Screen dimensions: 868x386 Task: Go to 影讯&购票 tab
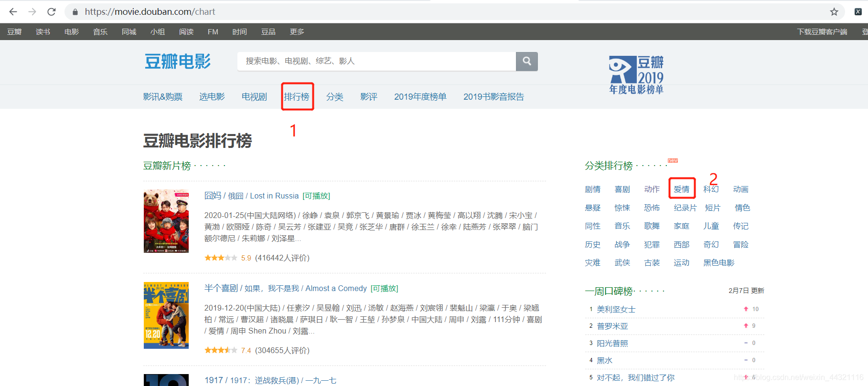pos(163,97)
